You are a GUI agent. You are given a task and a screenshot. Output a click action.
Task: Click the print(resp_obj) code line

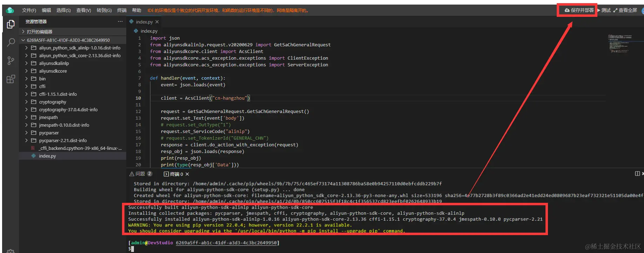click(x=181, y=158)
